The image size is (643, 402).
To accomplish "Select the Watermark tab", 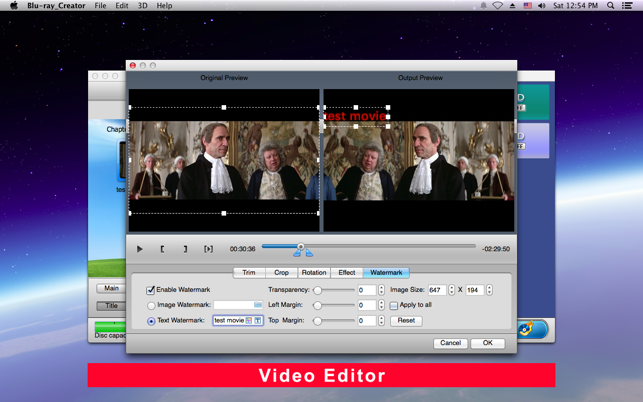I will click(386, 273).
